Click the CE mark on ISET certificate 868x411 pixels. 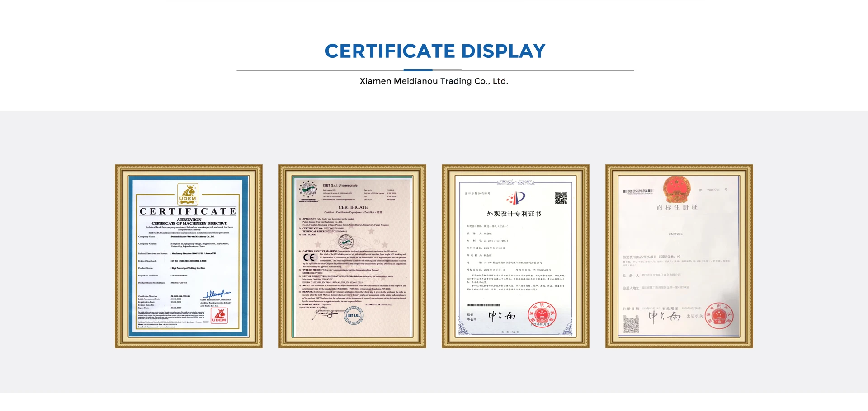[309, 257]
